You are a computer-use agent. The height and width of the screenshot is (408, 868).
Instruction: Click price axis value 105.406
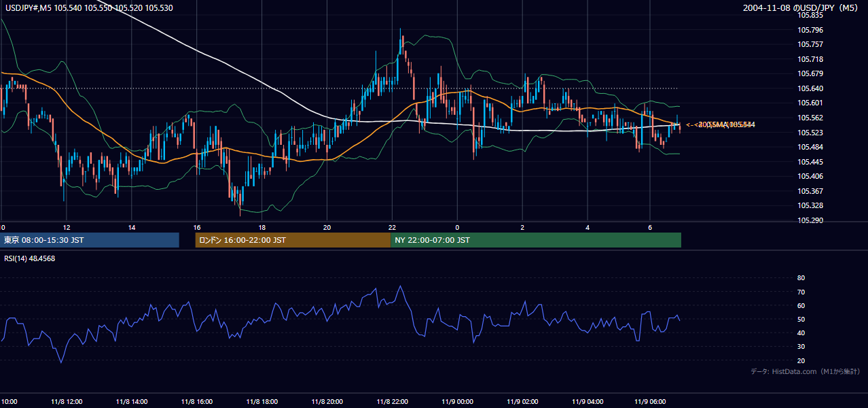810,176
